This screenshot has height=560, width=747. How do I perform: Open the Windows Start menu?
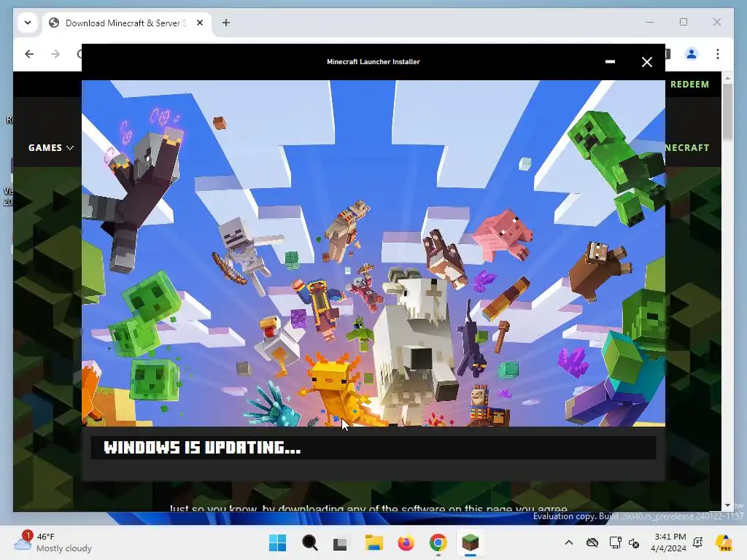point(277,542)
